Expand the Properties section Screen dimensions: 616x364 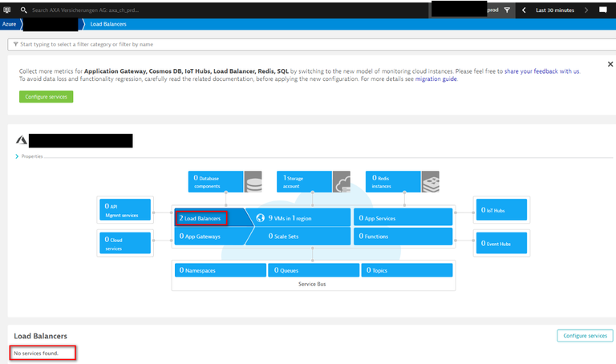tap(18, 156)
